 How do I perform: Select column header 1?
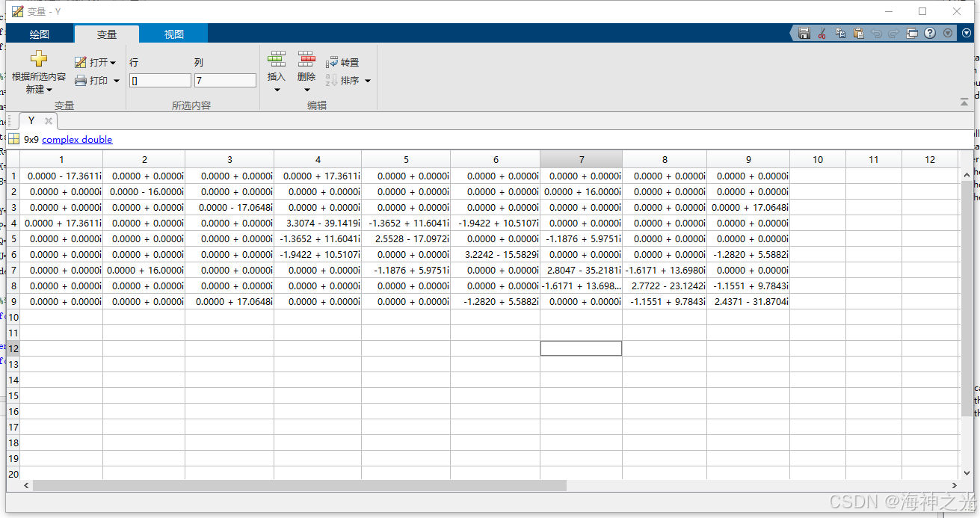[61, 159]
